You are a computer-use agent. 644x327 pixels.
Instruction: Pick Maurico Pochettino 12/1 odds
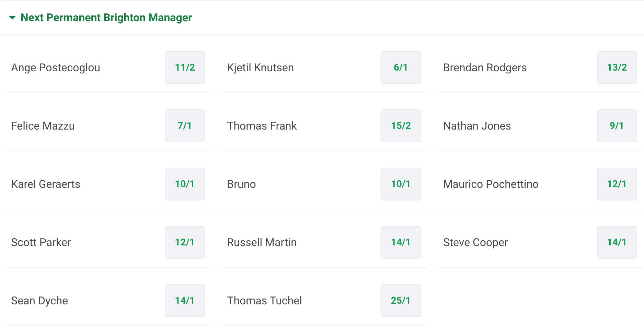point(617,184)
